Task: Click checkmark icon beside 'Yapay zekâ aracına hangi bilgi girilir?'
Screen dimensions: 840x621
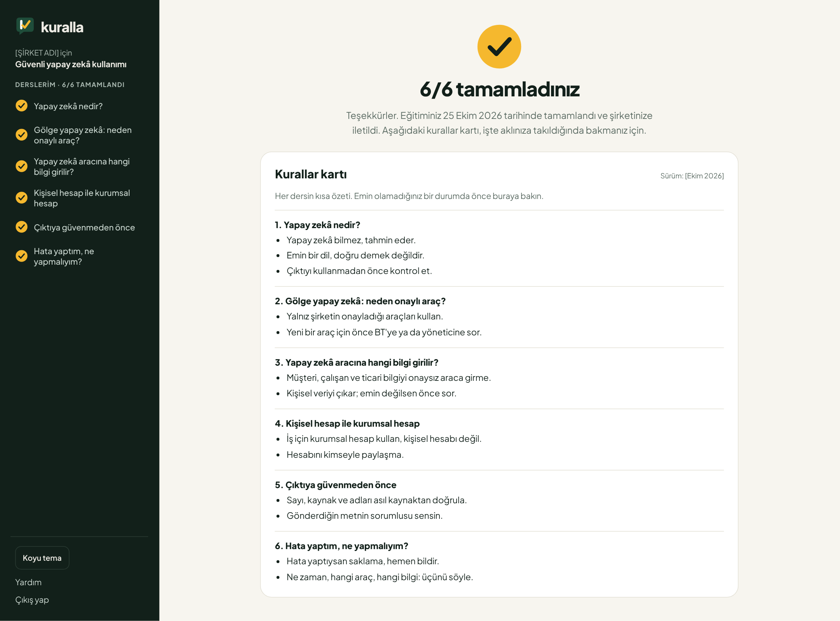Action: pos(21,166)
